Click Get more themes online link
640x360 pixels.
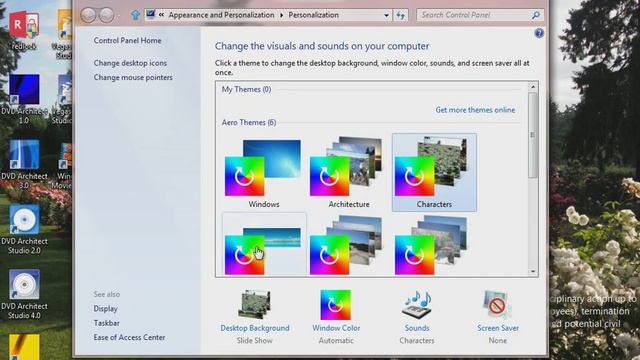pos(475,110)
